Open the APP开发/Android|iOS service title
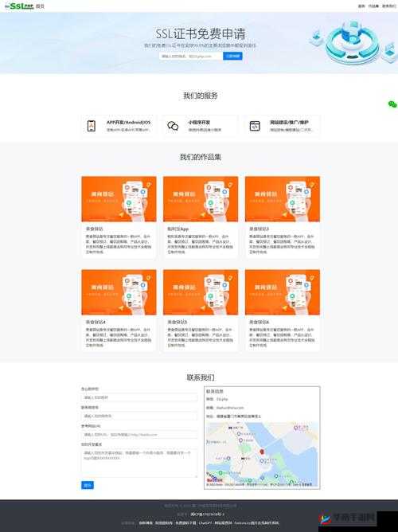The image size is (398, 532). pos(128,122)
